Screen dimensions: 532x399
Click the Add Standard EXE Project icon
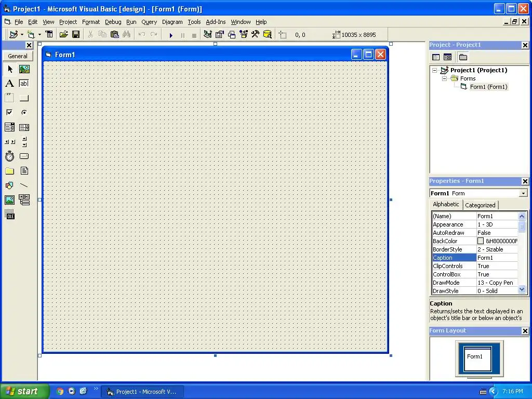14,35
